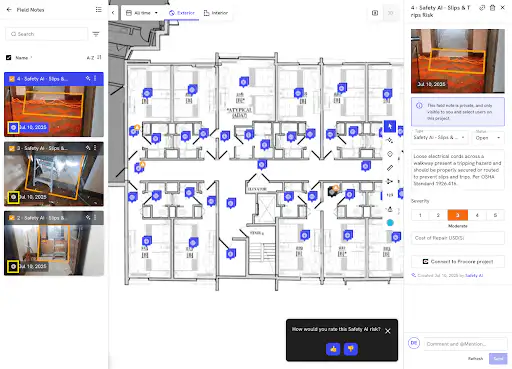Click the camera badge on note 2 thumbnail
Viewport: 512px width, 369px height.
[13, 266]
